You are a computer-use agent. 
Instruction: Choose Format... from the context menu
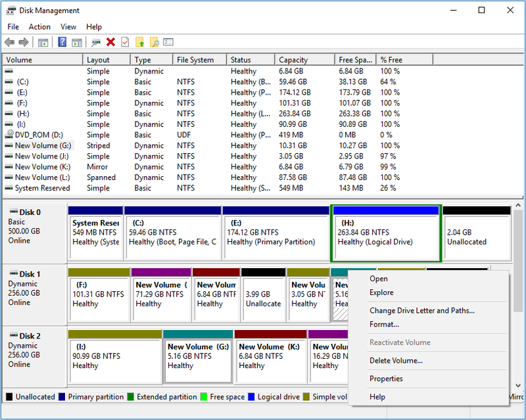pos(384,325)
